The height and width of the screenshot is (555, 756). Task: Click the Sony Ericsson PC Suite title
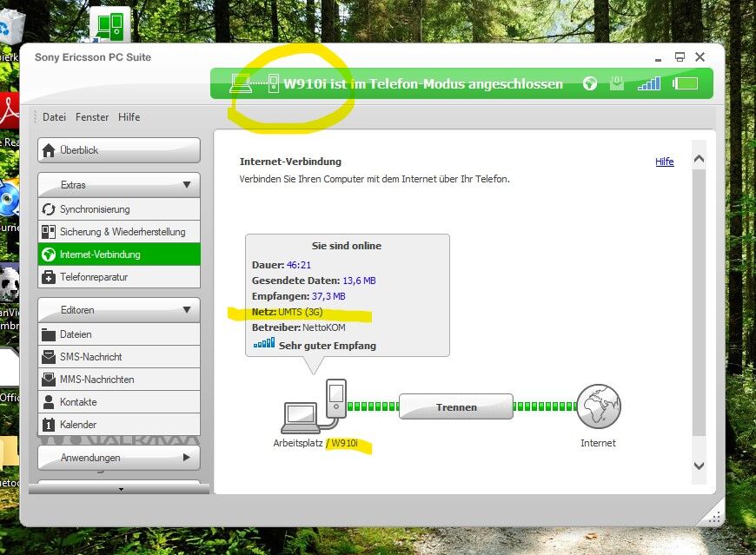coord(93,57)
